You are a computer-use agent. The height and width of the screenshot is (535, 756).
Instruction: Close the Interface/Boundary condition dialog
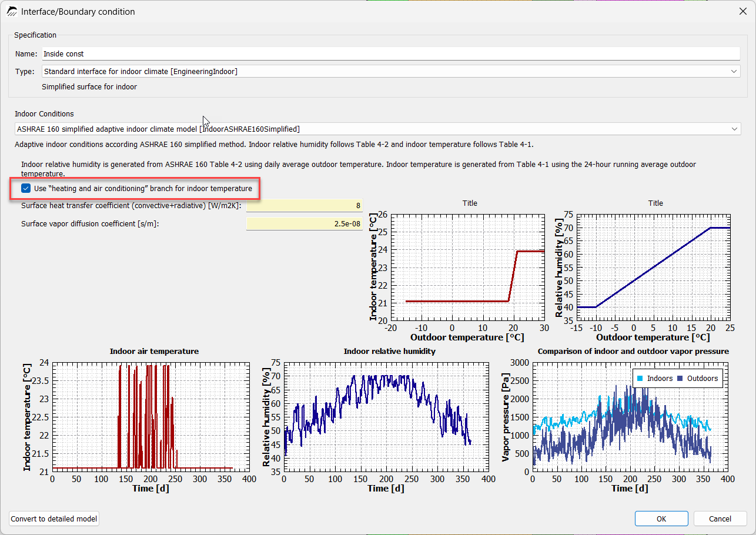pos(742,11)
